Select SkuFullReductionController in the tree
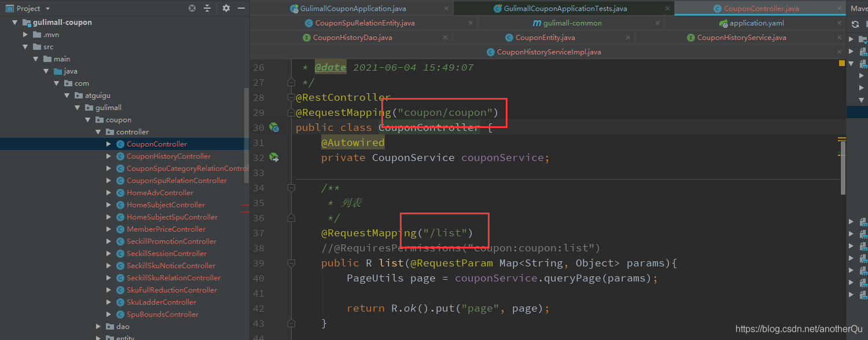The height and width of the screenshot is (340, 868). click(172, 290)
